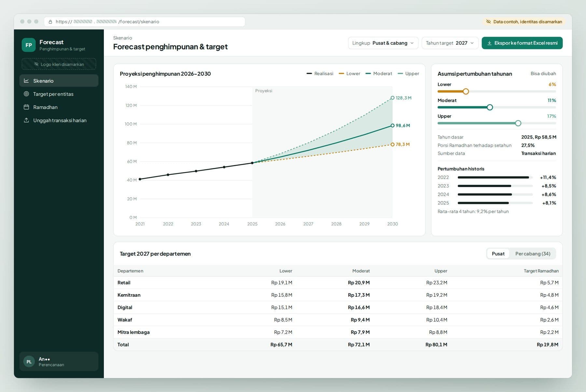The image size is (586, 392).
Task: Click the Skenario chart icon in sidebar
Action: coord(26,81)
